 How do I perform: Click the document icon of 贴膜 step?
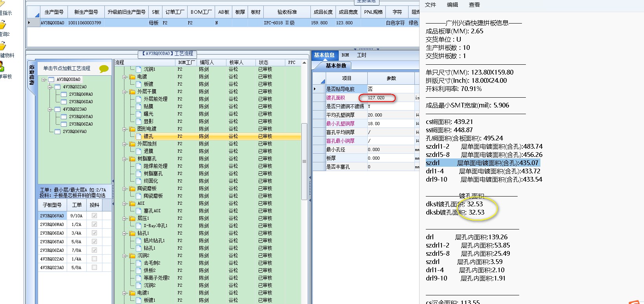pos(139,106)
